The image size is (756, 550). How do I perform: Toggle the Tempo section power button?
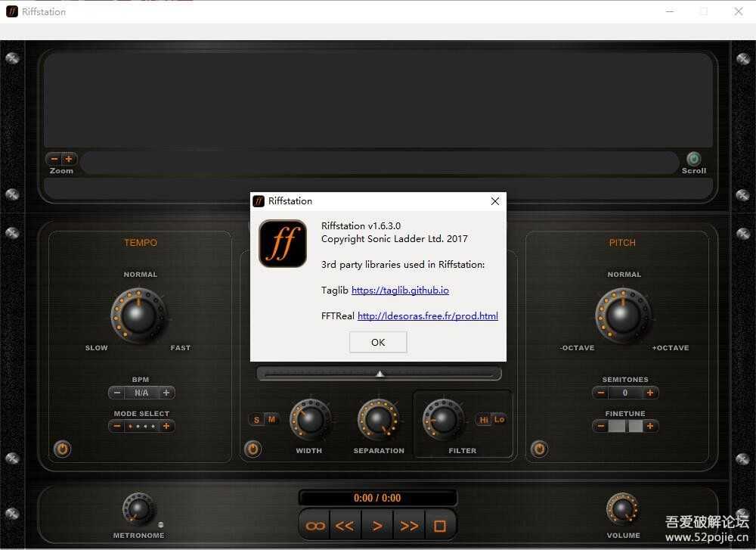click(61, 449)
